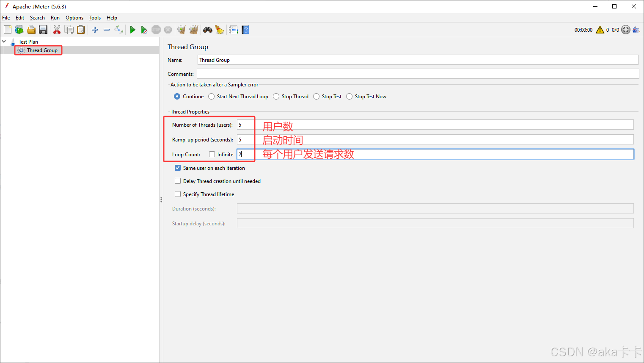Click the thread status circle icon
644x363 pixels.
click(x=626, y=30)
